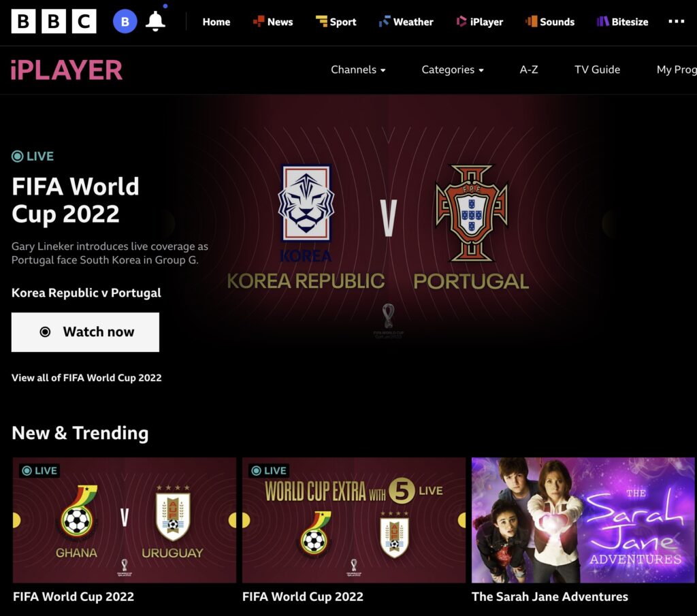Viewport: 697px width, 616px height.
Task: Open The Sarah Jane Adventures thumbnail
Action: (x=583, y=520)
